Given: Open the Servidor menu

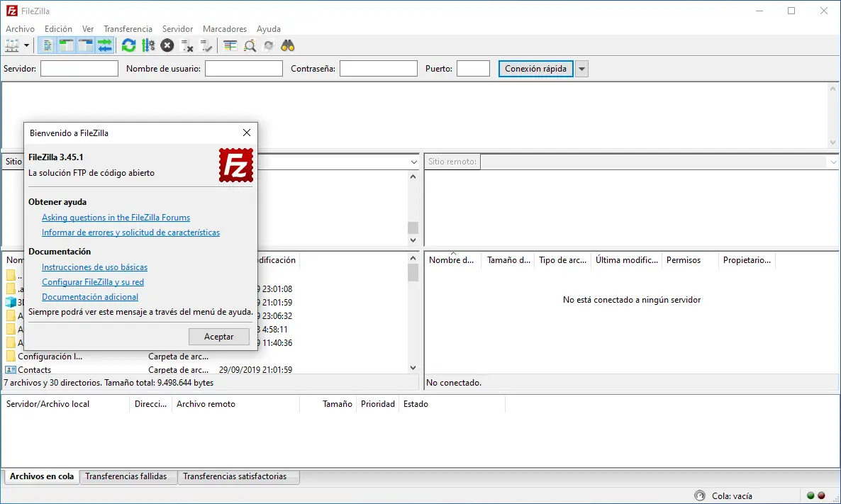Looking at the screenshot, I should (x=177, y=29).
